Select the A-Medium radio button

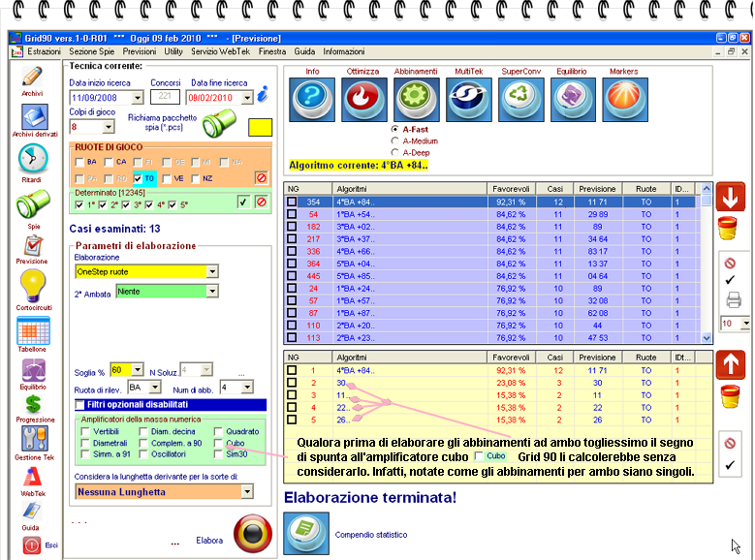(394, 141)
